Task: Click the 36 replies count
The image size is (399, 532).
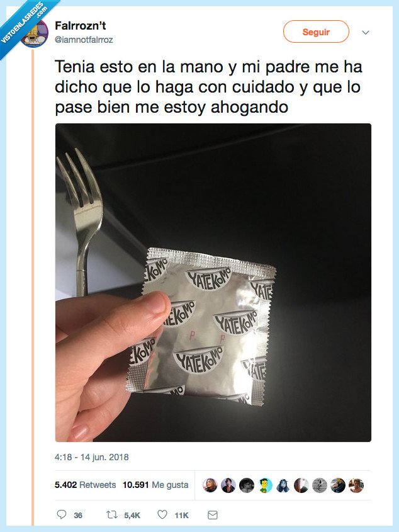Action: click(x=78, y=516)
